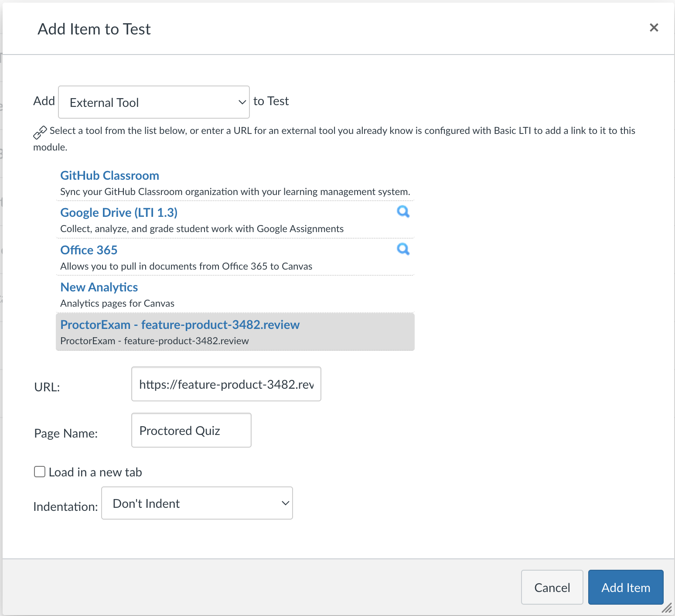The height and width of the screenshot is (616, 675).
Task: Open the Indentation dropdown
Action: point(197,503)
